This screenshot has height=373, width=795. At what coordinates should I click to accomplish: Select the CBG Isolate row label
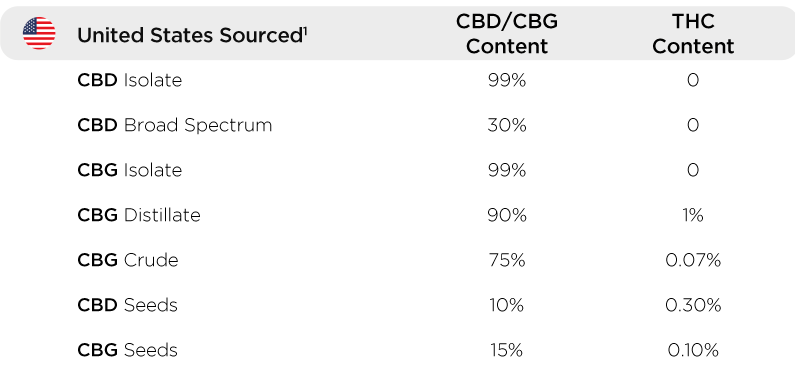point(129,170)
